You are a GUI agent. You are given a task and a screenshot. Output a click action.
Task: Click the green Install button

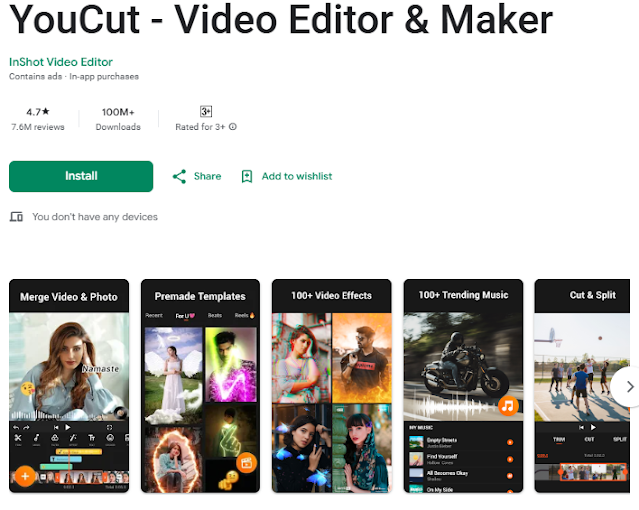(x=81, y=176)
